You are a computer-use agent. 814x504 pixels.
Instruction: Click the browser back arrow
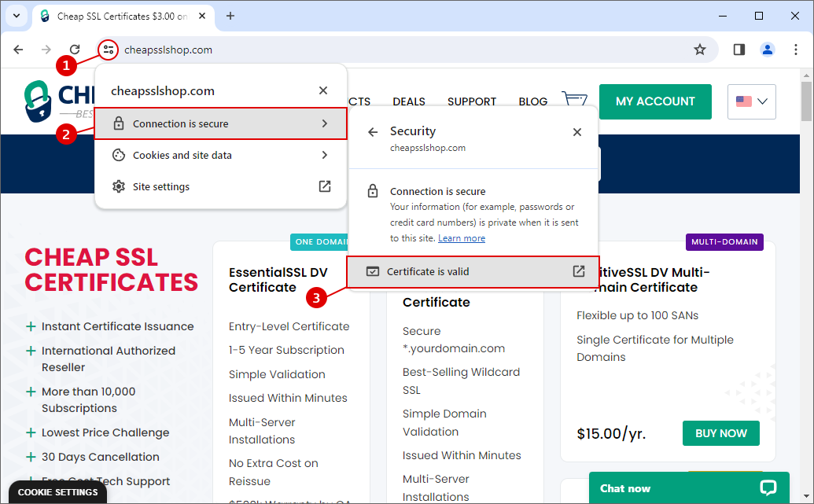click(18, 50)
